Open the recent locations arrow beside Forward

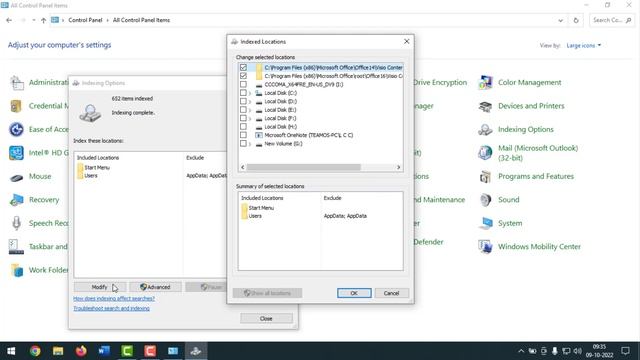point(33,20)
